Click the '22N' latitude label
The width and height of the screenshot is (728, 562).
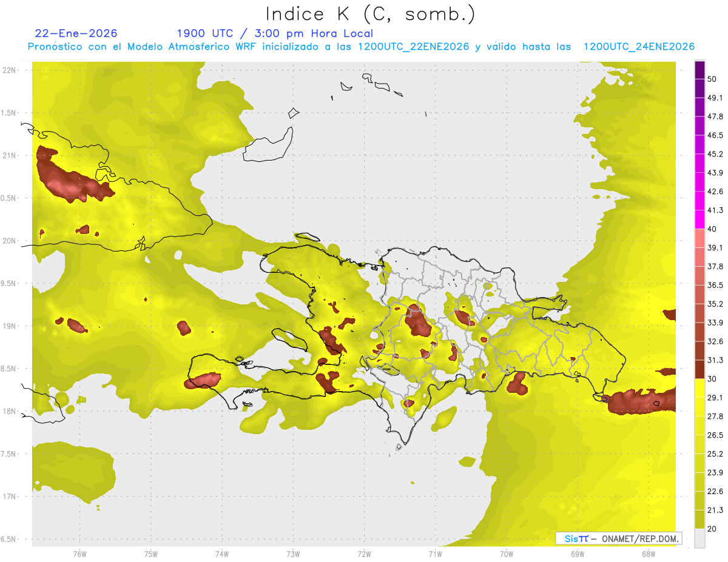click(9, 70)
